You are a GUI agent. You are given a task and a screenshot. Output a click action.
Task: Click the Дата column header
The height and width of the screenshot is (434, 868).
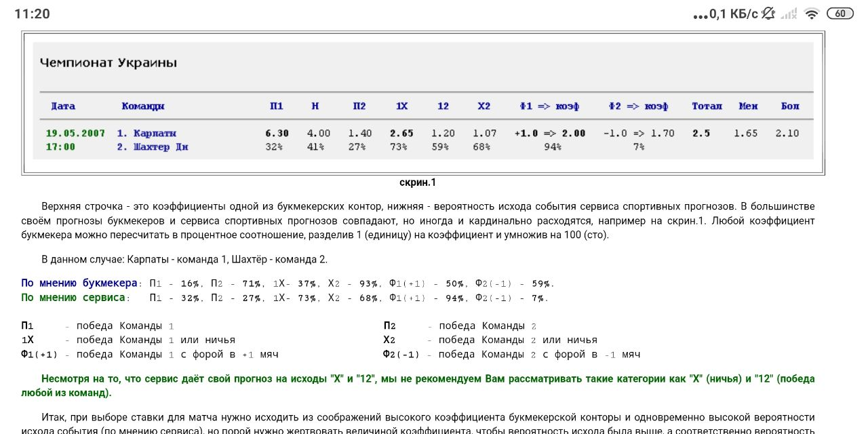coord(63,106)
